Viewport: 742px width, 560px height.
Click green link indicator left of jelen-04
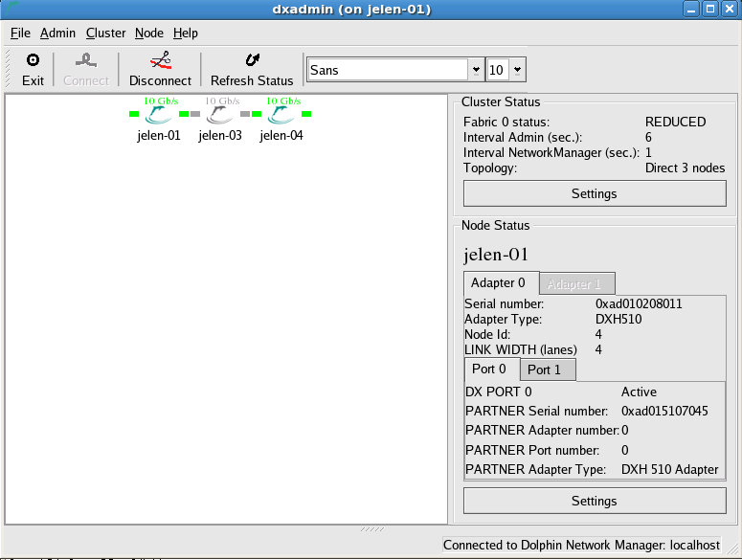coord(257,114)
